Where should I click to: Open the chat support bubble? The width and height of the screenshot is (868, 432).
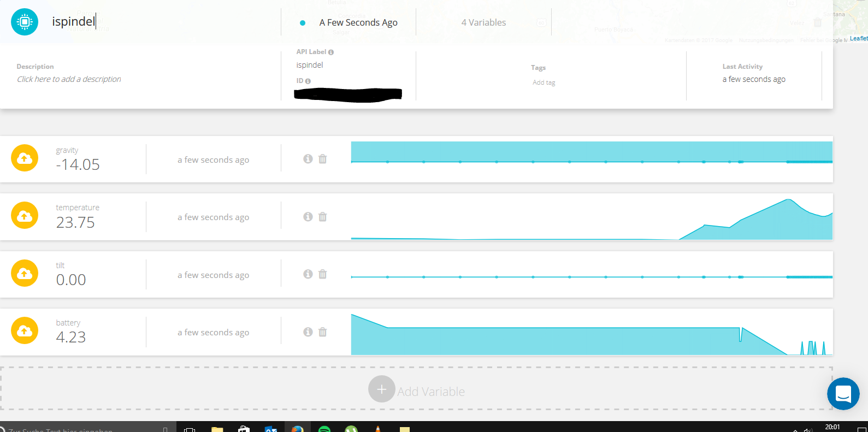point(843,393)
